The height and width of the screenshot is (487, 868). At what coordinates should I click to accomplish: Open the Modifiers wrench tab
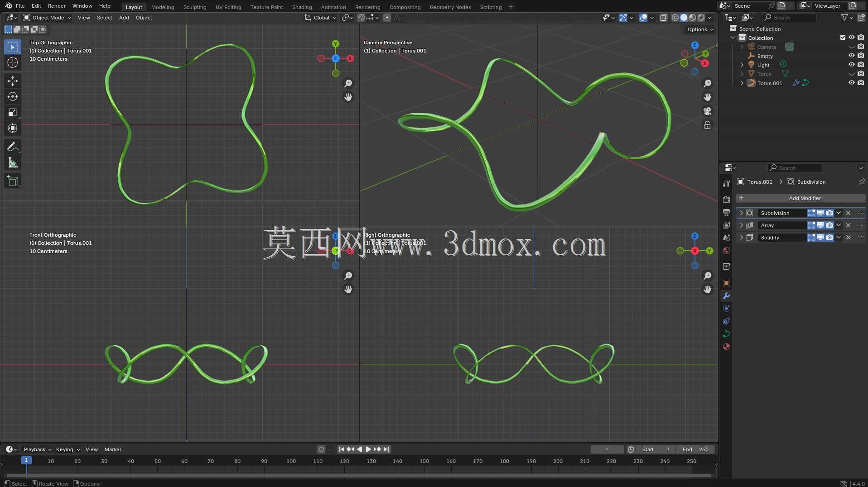(x=726, y=296)
